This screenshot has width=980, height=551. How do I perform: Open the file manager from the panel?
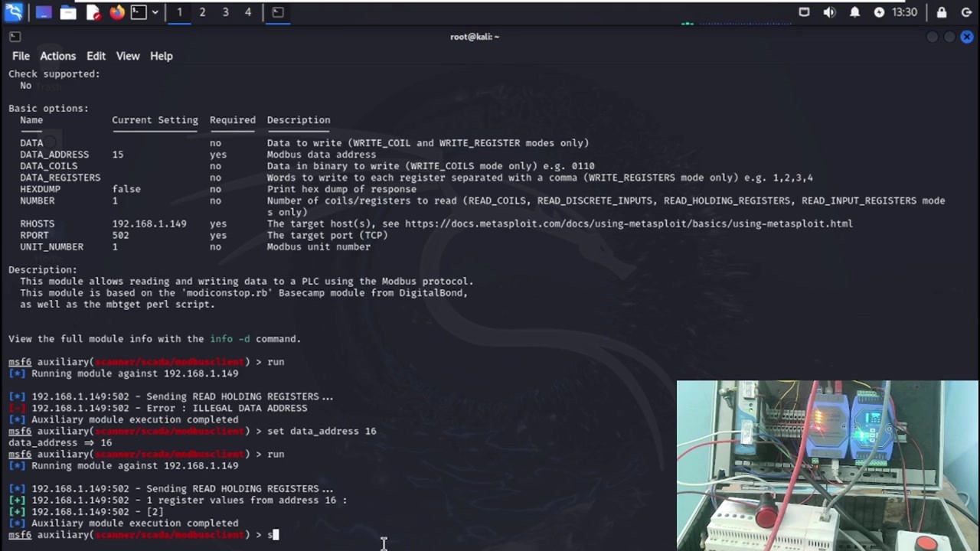tap(68, 12)
